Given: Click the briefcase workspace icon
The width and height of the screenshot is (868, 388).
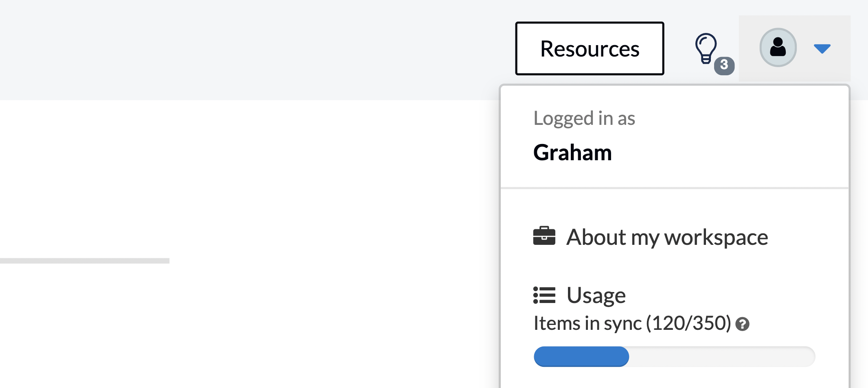Looking at the screenshot, I should (x=544, y=236).
